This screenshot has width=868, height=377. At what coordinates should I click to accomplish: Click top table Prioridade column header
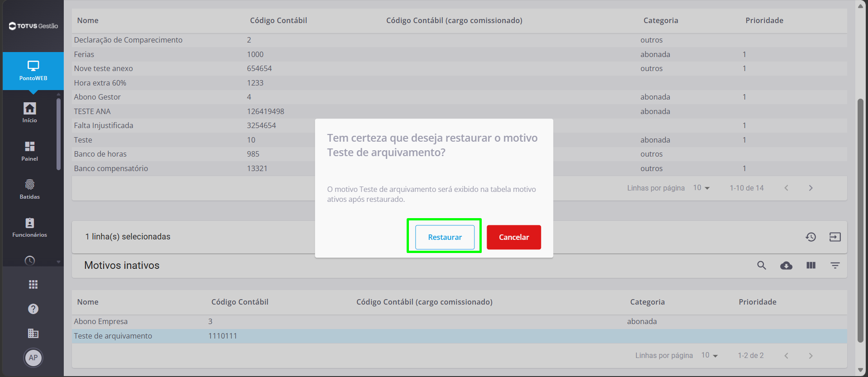(764, 20)
